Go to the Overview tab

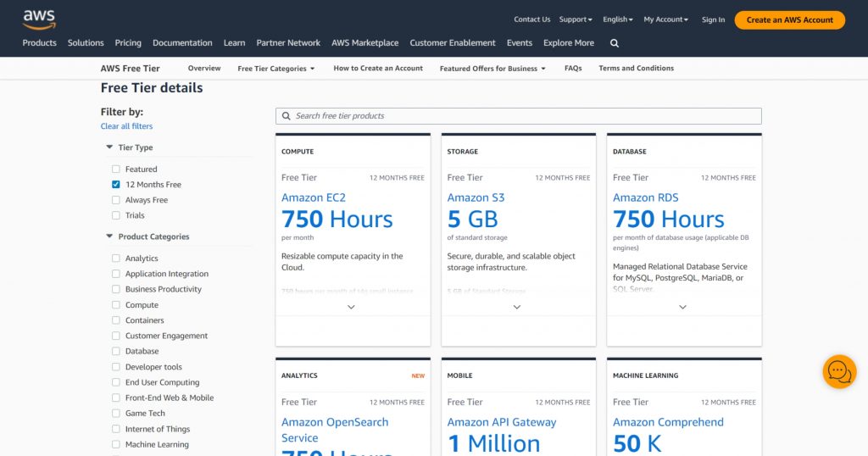tap(204, 68)
